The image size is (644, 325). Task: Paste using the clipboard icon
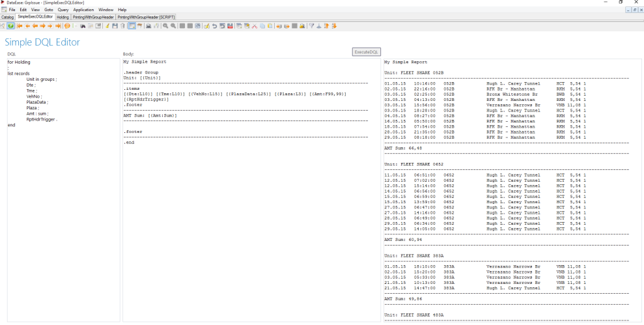270,26
